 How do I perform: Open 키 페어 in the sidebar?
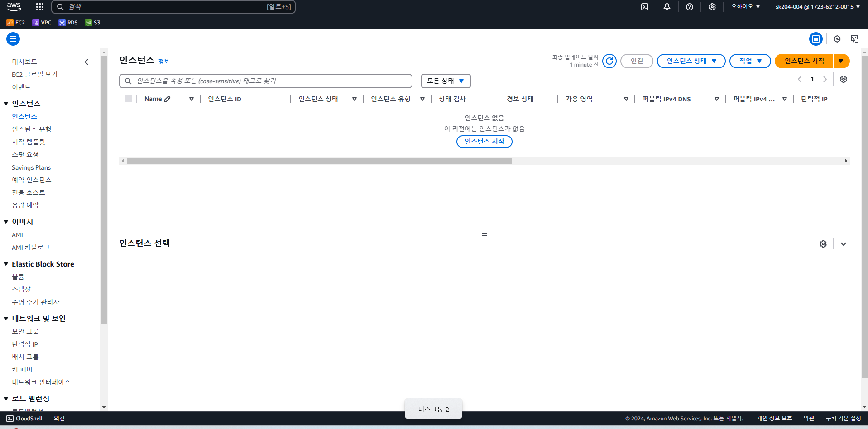[22, 369]
